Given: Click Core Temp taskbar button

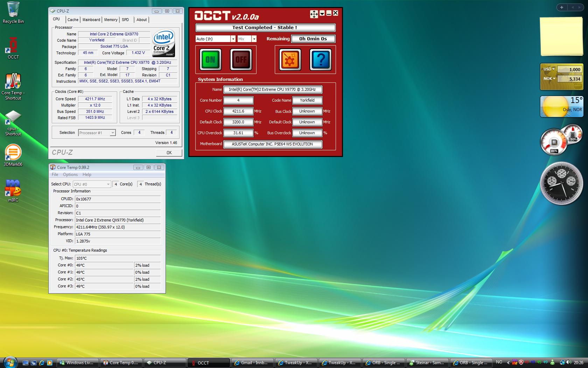Looking at the screenshot, I should pos(121,363).
